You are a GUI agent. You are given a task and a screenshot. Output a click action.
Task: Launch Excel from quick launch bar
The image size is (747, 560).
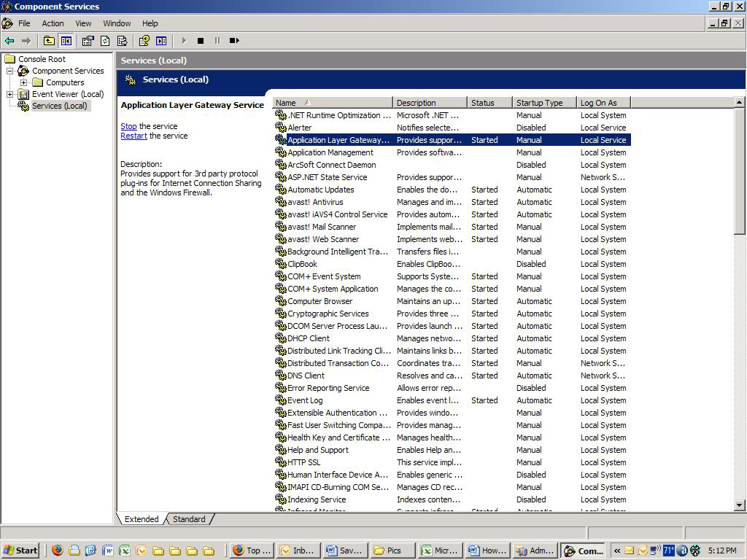click(x=125, y=551)
